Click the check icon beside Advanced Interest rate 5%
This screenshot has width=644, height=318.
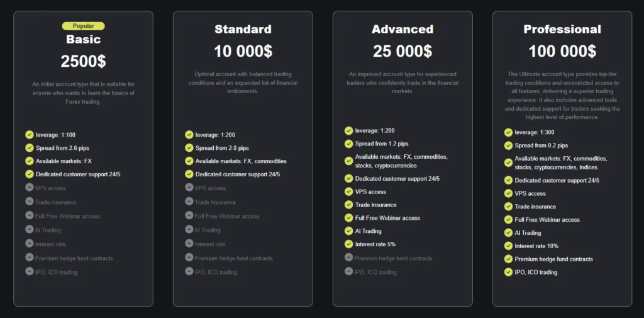click(x=349, y=244)
